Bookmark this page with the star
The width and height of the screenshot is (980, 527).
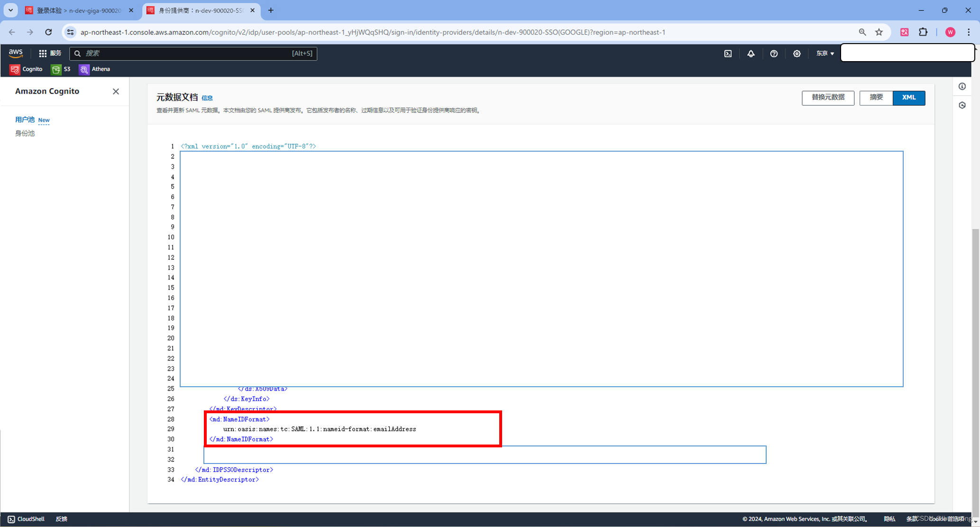pyautogui.click(x=879, y=32)
